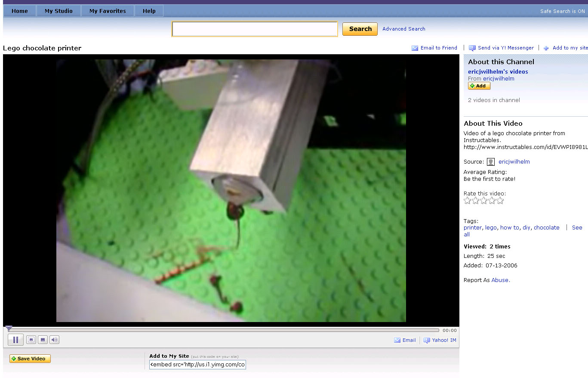Click the small-size view icon in player
The width and height of the screenshot is (588, 378).
pos(31,340)
